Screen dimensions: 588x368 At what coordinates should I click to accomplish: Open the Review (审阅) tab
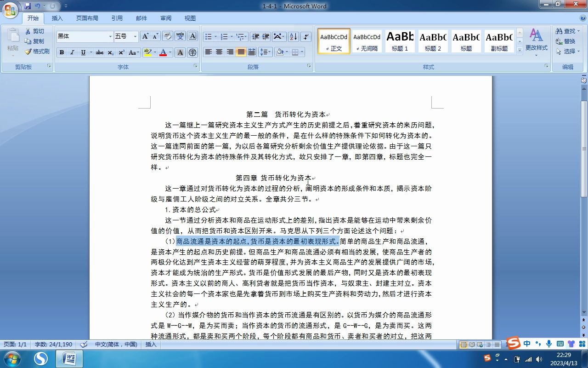pos(166,18)
